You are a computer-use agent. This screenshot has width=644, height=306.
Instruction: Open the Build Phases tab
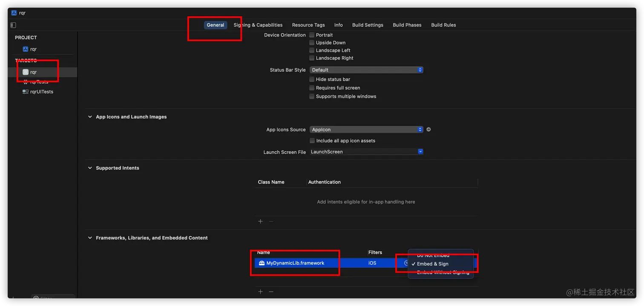click(407, 25)
